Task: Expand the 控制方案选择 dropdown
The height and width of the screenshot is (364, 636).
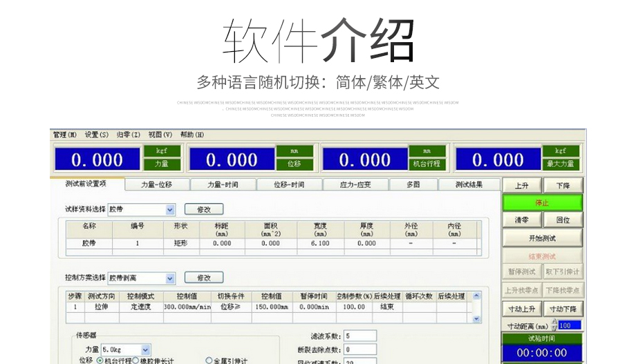Action: tap(170, 278)
